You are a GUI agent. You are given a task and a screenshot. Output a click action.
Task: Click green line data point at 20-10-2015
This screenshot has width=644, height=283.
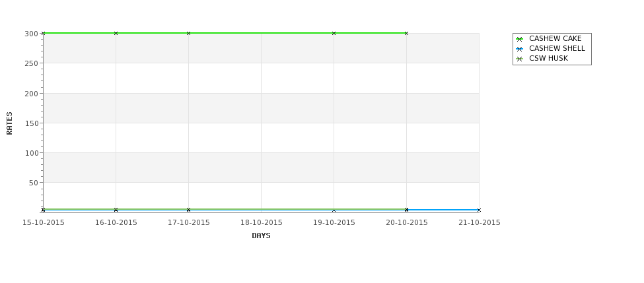[x=407, y=33]
